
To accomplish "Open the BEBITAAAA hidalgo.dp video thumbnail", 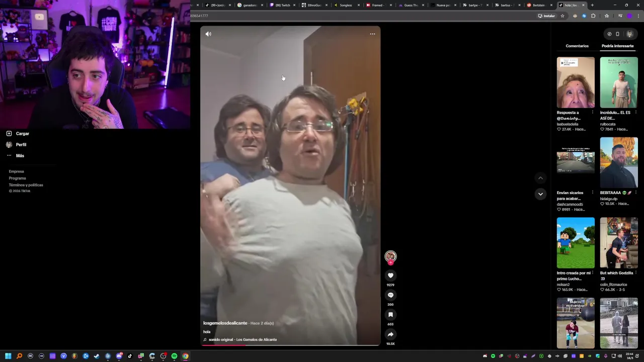I will [619, 162].
